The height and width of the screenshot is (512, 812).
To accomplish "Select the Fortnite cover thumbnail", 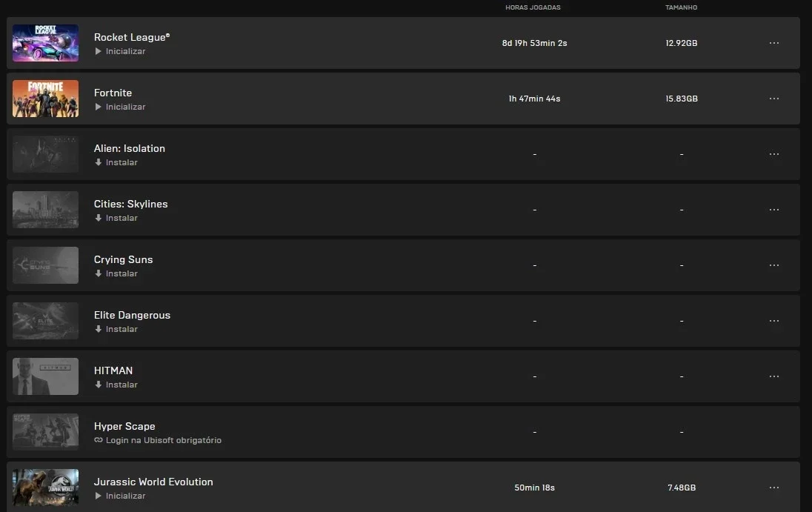I will 46,99.
